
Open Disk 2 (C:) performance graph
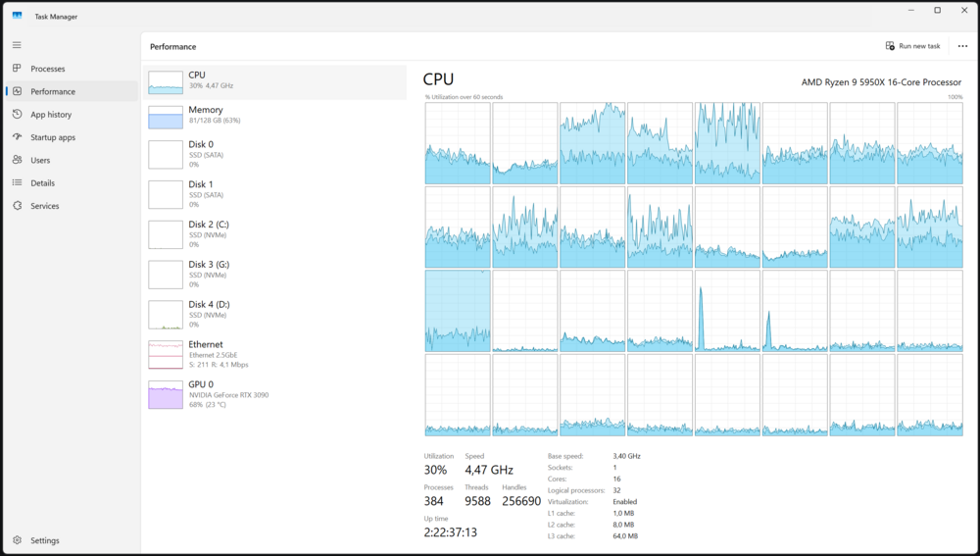click(275, 234)
